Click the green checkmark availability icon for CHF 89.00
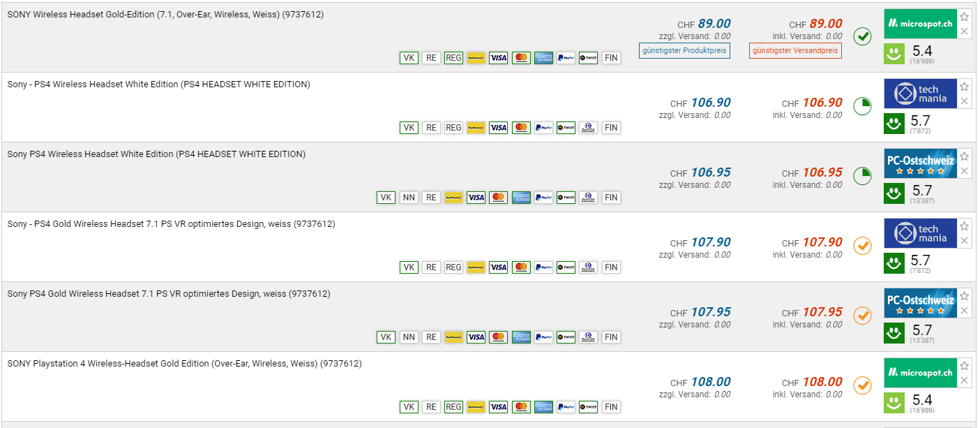The width and height of the screenshot is (980, 428). [x=863, y=36]
